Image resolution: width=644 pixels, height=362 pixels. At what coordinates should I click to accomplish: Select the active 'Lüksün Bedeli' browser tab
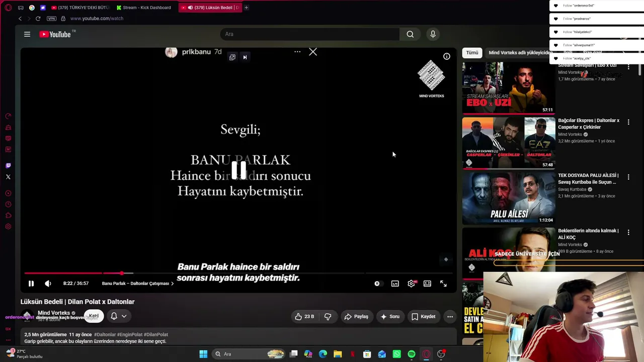tap(210, 8)
